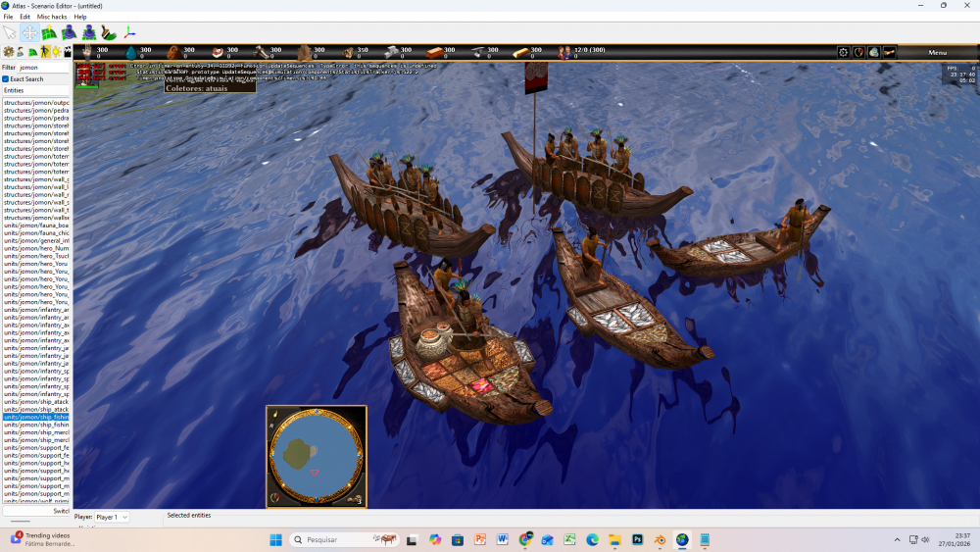
Task: Click the Filter text field
Action: pos(43,67)
